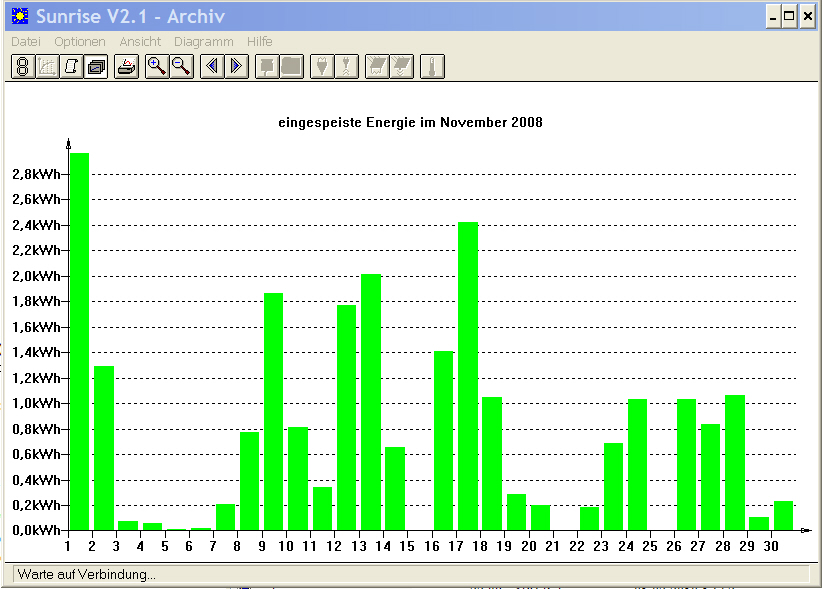Click the green bar for day 17
Image resolution: width=823 pixels, height=589 pixels.
coord(468,376)
